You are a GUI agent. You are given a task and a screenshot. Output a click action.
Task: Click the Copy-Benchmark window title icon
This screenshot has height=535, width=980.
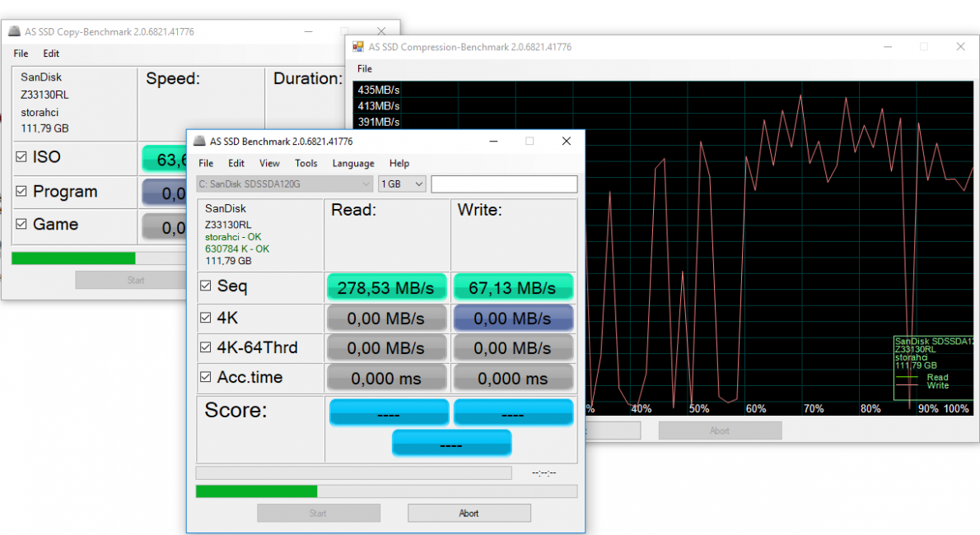[14, 32]
